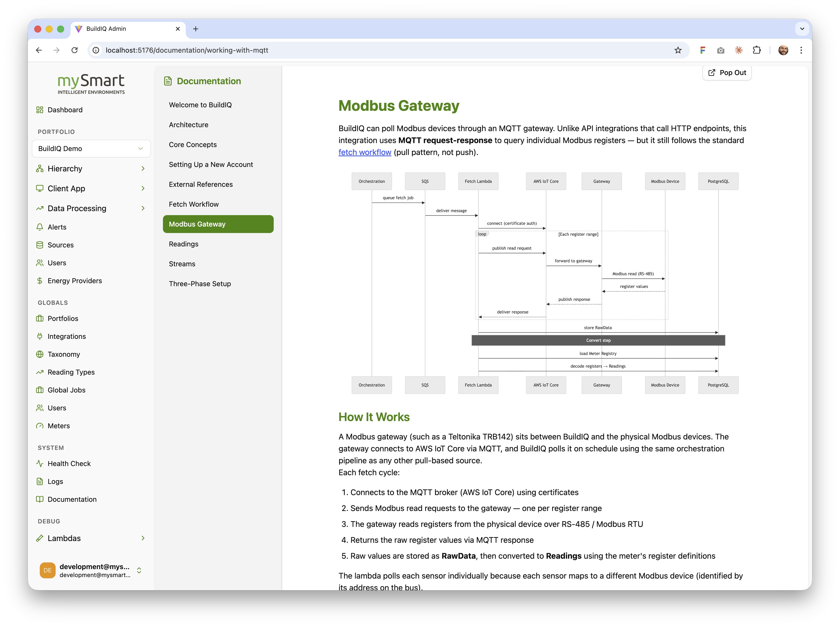Close the BuildIQ Admin tab

(178, 29)
